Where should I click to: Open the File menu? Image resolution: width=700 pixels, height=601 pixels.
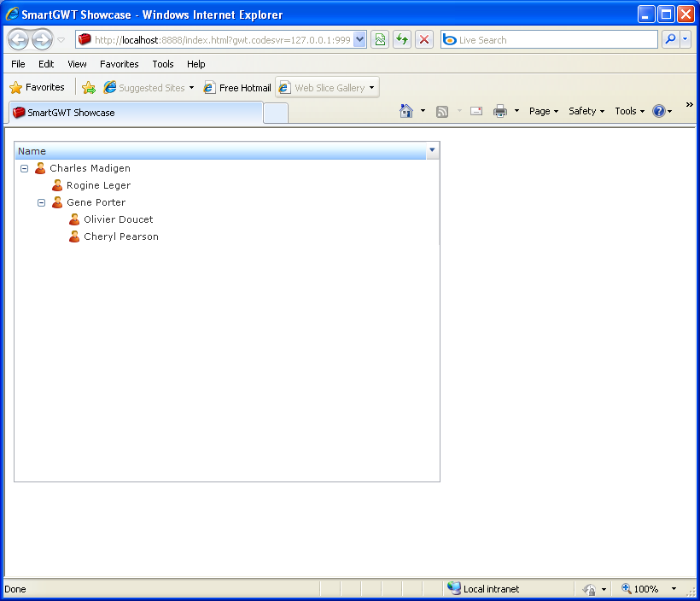[18, 64]
